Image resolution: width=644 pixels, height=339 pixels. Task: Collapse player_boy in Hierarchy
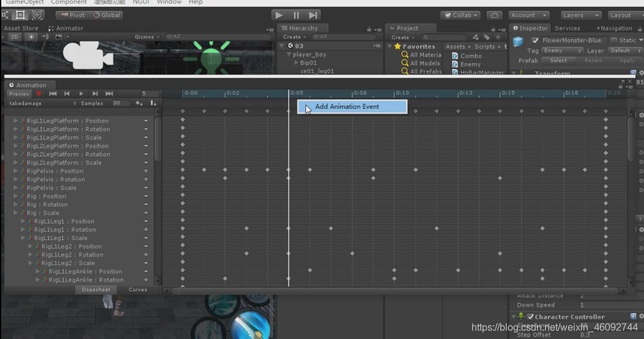289,54
